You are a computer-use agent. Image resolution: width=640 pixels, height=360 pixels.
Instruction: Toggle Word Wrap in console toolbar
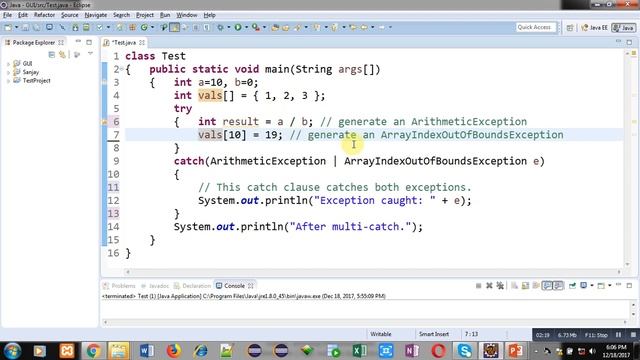(x=536, y=286)
